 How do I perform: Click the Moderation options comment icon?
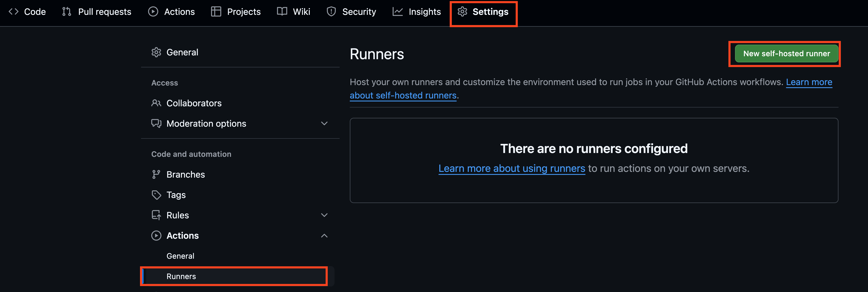click(x=156, y=124)
